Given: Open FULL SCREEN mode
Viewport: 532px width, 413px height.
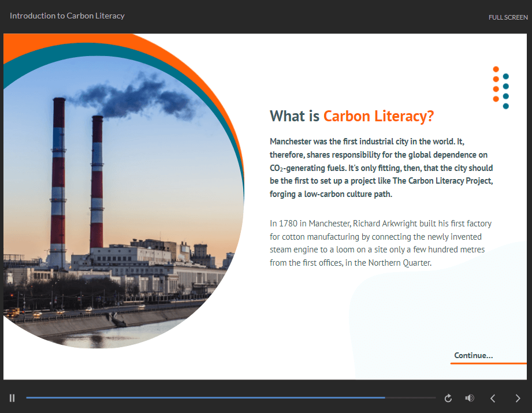Looking at the screenshot, I should (508, 17).
